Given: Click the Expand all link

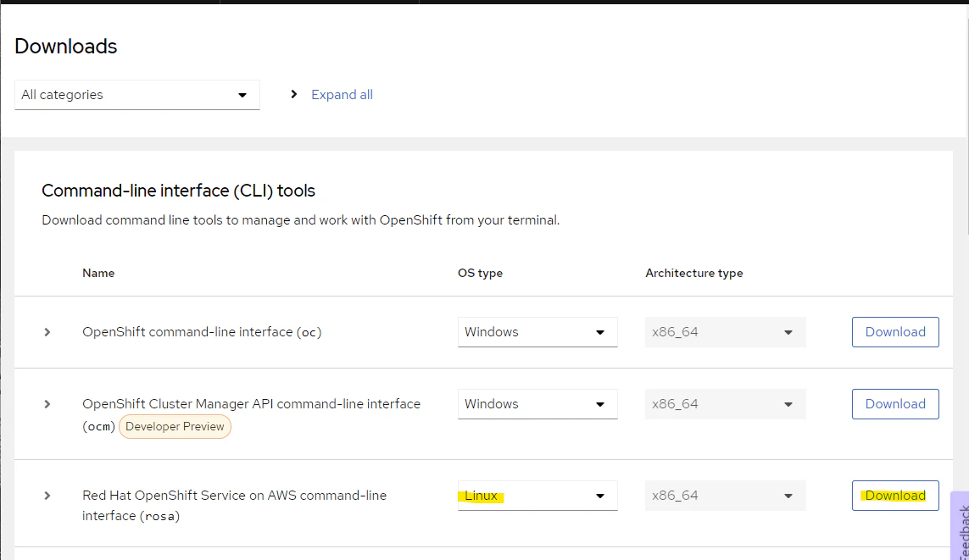Looking at the screenshot, I should click(342, 95).
